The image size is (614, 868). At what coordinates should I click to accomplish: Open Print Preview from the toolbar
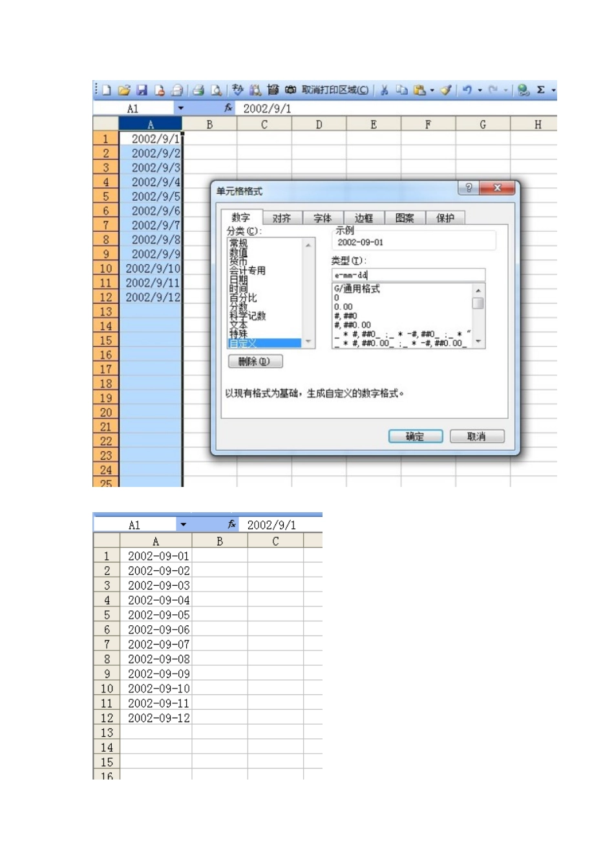click(216, 90)
